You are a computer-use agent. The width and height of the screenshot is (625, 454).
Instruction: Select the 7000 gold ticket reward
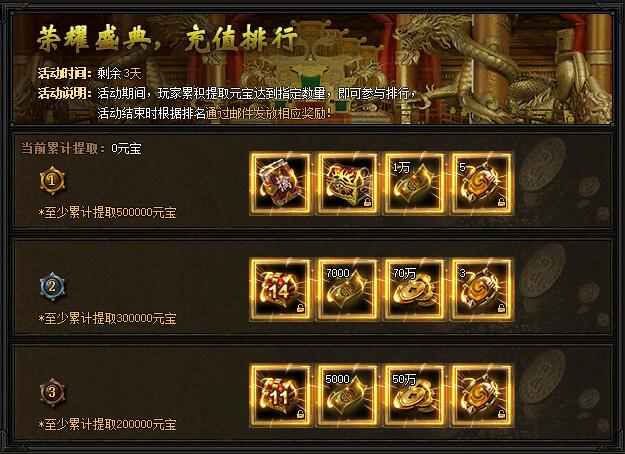click(348, 290)
